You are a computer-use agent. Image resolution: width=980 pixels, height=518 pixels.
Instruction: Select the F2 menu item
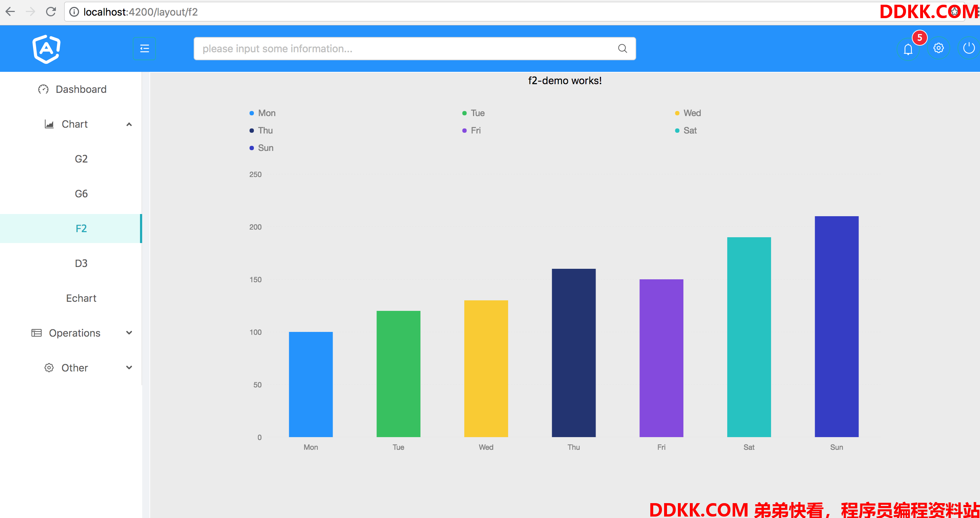tap(71, 229)
